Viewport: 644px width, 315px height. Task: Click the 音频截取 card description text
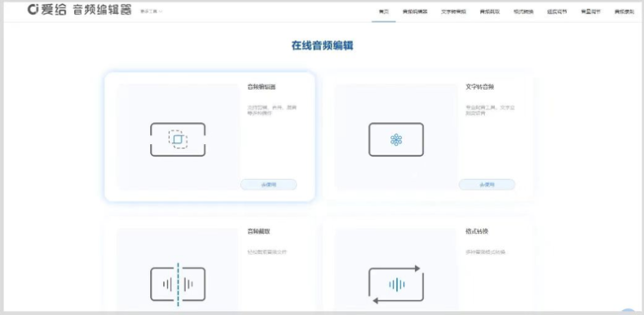pyautogui.click(x=267, y=252)
